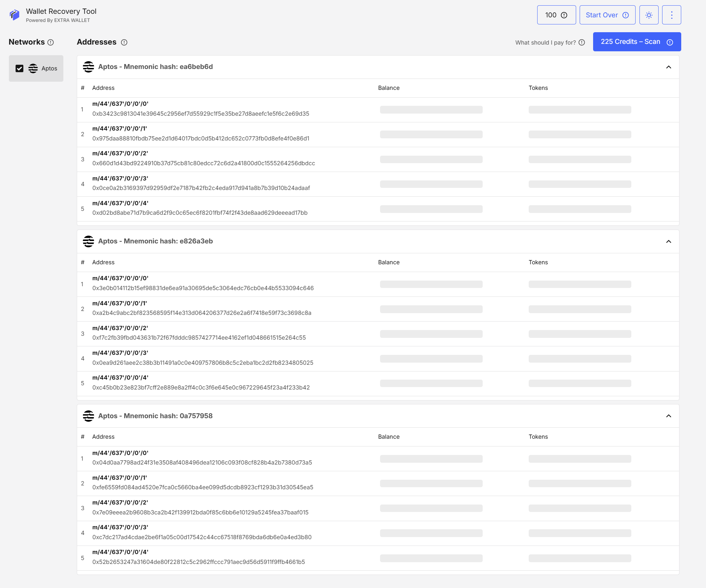Screen dimensions: 706x588
Task: Select the Aptos network item in sidebar
Action: tap(49, 68)
